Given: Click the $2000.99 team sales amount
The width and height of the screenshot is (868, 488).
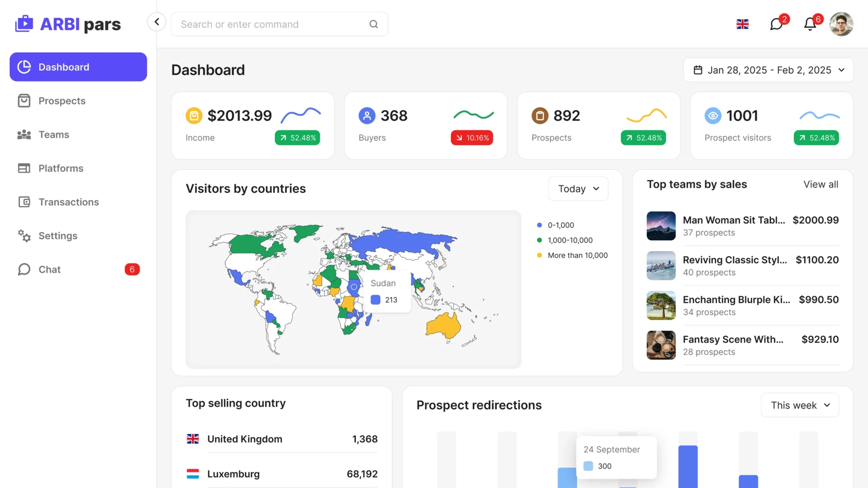Looking at the screenshot, I should pos(816,220).
